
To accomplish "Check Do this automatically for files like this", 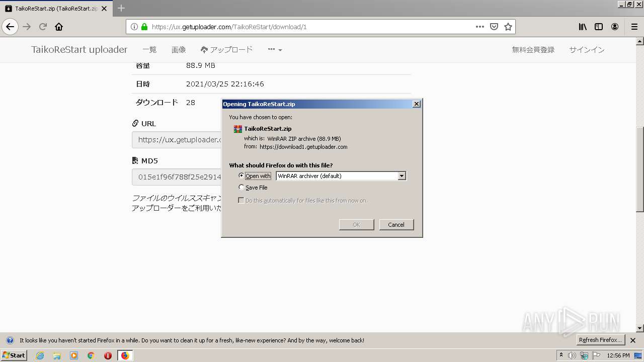I will [241, 201].
